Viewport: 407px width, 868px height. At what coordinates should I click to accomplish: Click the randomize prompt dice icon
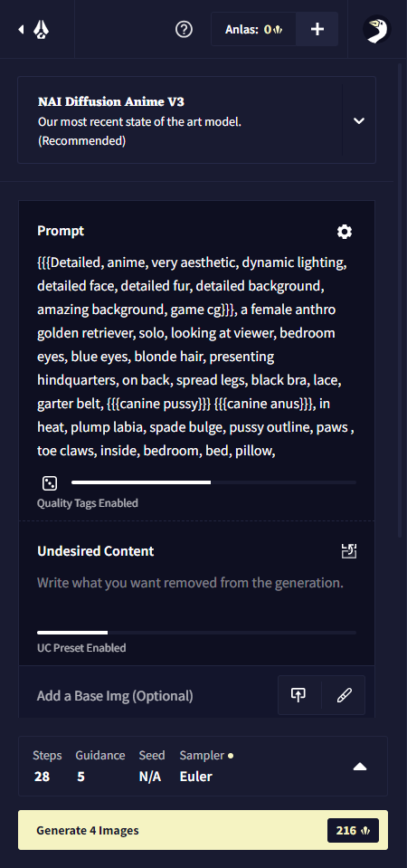click(x=50, y=483)
